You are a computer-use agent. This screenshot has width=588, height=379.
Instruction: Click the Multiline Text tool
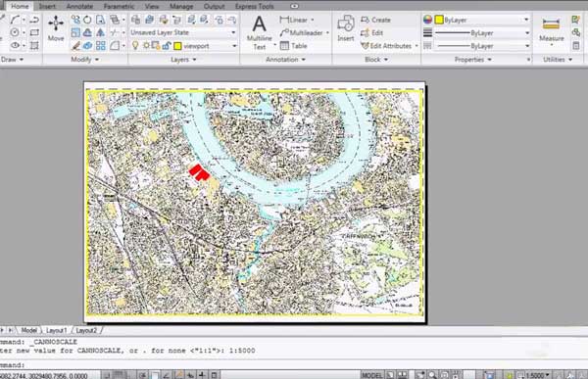[259, 33]
